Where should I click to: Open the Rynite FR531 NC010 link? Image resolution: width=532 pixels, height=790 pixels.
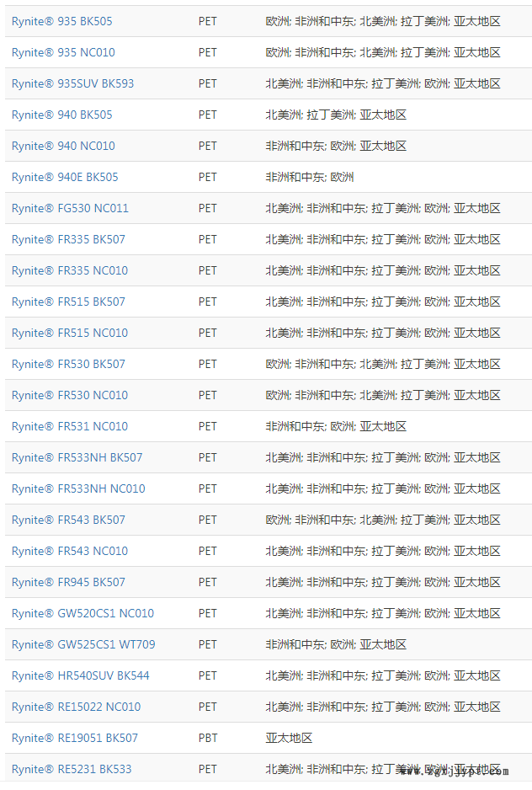tap(70, 426)
